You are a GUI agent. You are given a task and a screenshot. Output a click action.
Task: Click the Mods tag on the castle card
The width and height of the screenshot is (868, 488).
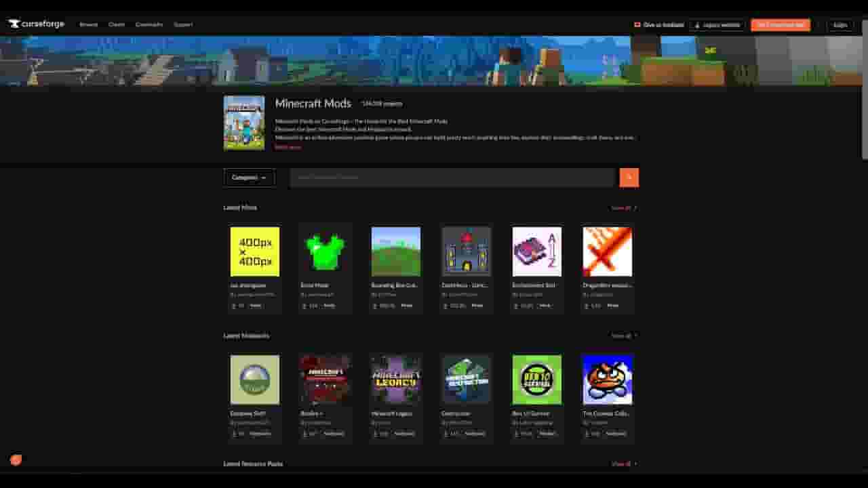tap(477, 306)
